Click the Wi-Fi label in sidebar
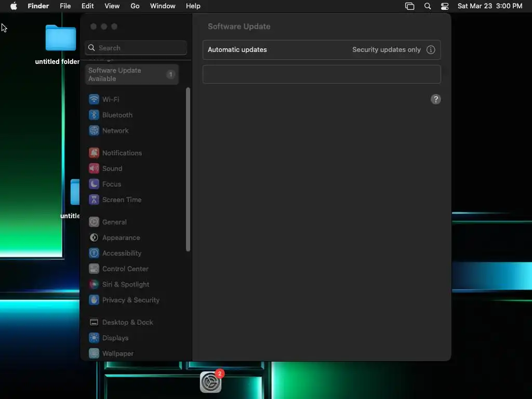Image resolution: width=532 pixels, height=399 pixels. (x=111, y=99)
